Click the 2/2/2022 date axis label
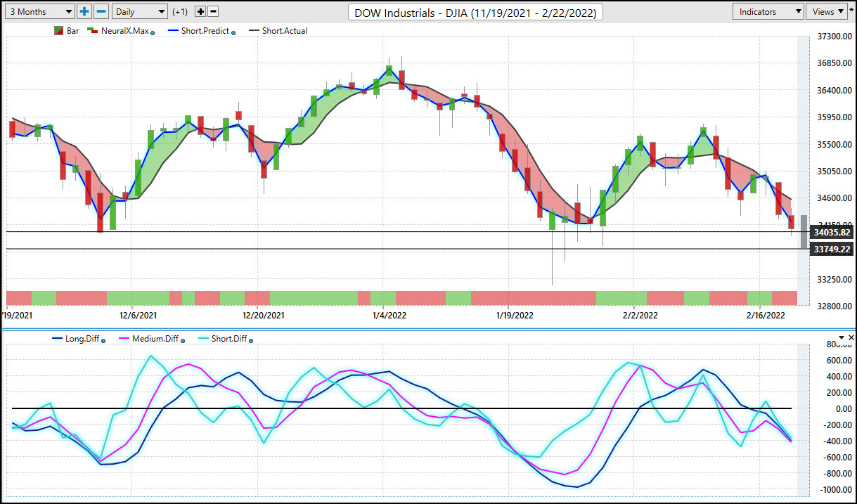857x504 pixels. click(x=640, y=316)
